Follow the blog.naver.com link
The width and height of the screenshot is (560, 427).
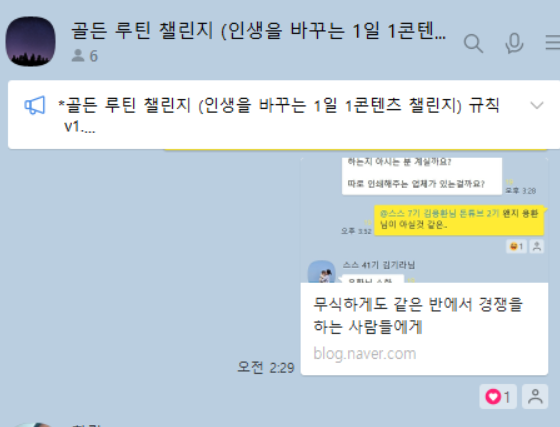365,354
